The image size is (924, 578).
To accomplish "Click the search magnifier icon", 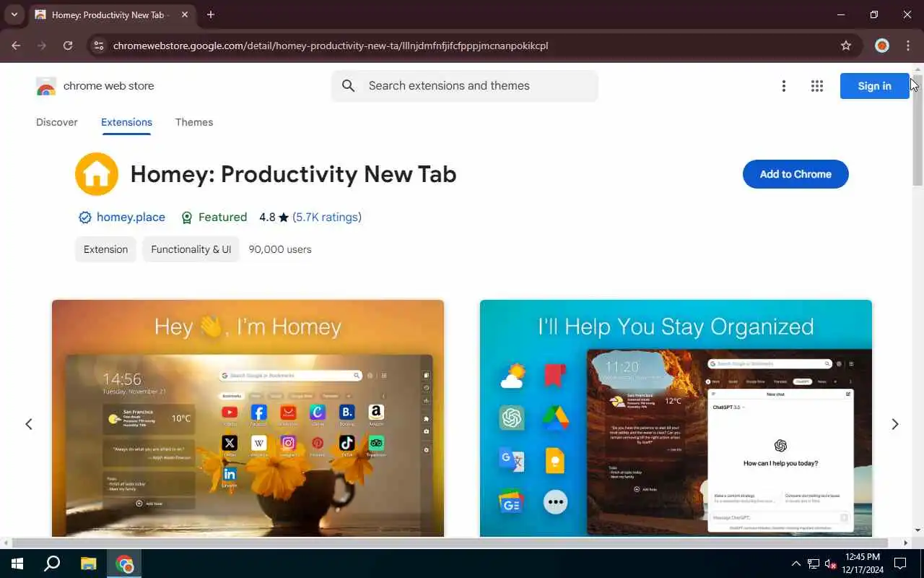I will pos(349,86).
